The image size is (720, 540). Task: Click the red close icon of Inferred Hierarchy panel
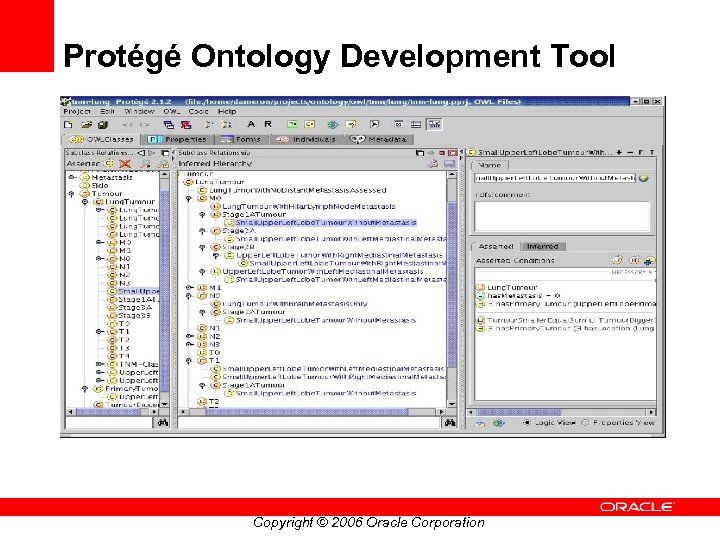[x=452, y=153]
